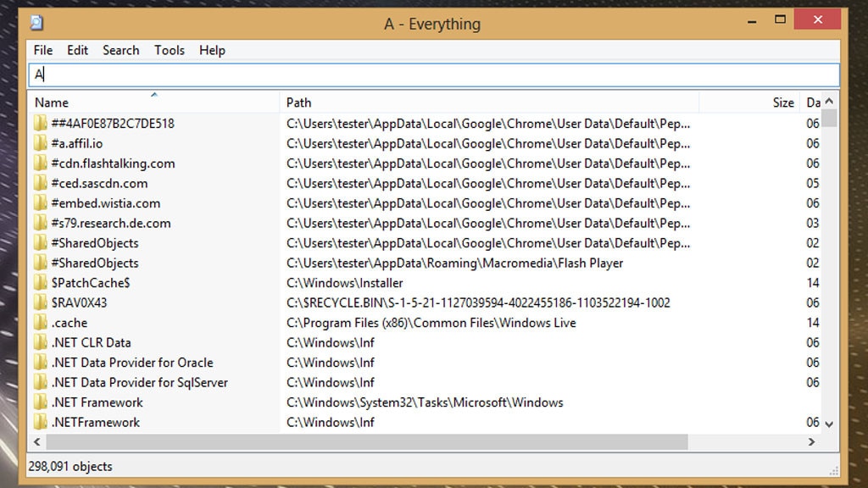Open the Help menu
This screenshot has height=488, width=868.
[x=212, y=50]
